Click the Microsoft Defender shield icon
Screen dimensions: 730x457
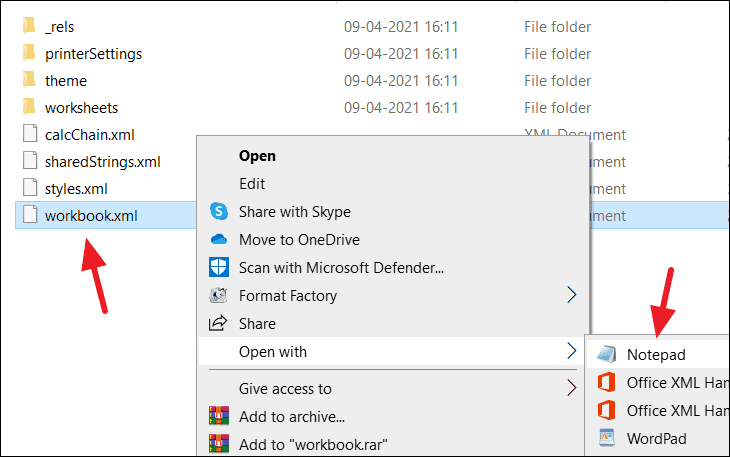[219, 268]
